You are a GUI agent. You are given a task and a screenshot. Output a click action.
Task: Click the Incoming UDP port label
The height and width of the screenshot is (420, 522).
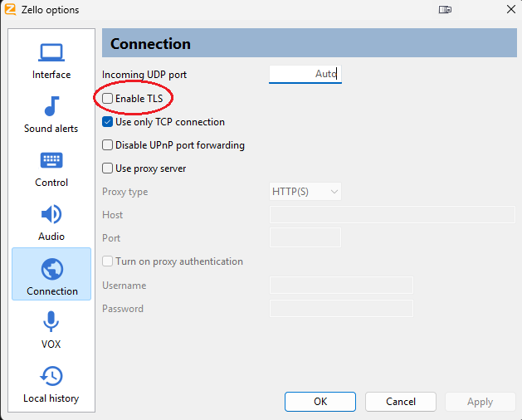point(144,75)
